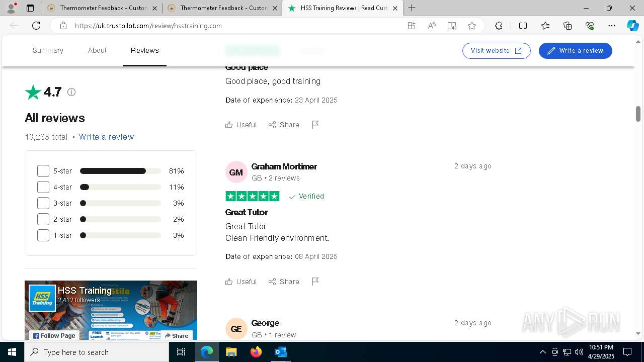This screenshot has height=362, width=644.
Task: Switch to first Thermometer Feedback browser tab
Action: click(x=102, y=8)
